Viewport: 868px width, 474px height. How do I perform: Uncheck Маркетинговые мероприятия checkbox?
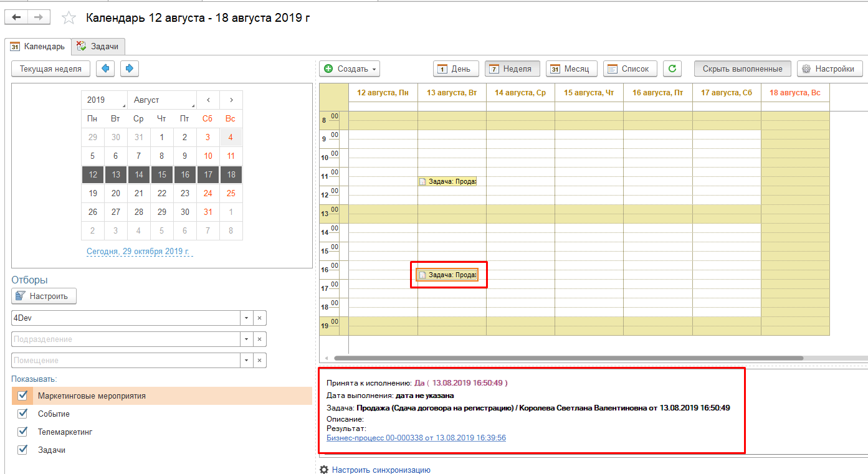[23, 396]
